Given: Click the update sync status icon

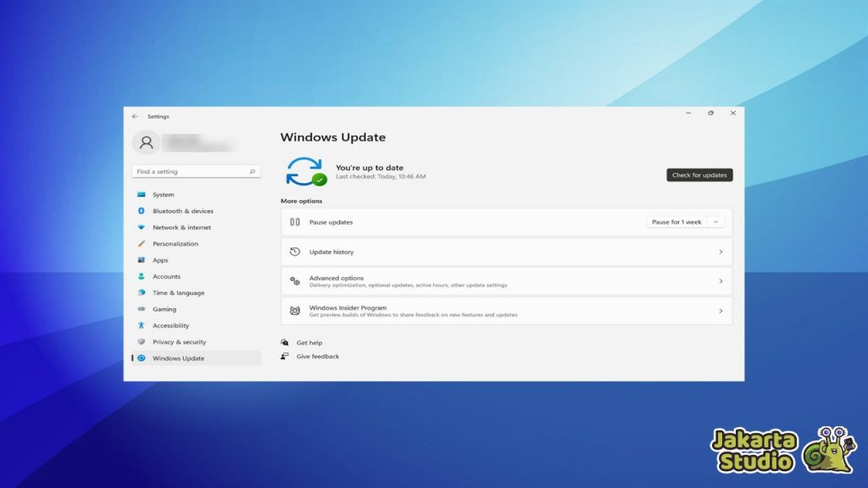Looking at the screenshot, I should point(305,171).
